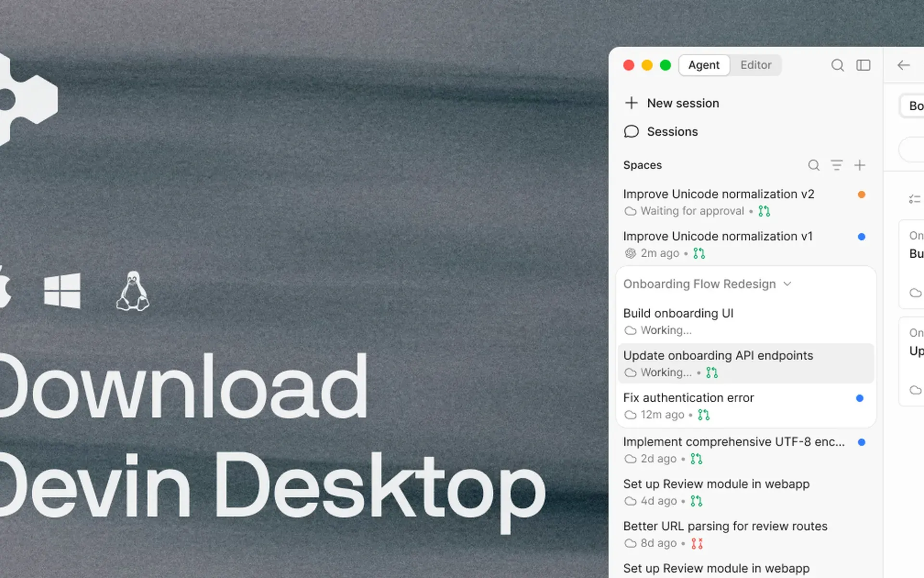The image size is (924, 578).
Task: Click the Windows logo download icon
Action: click(62, 291)
